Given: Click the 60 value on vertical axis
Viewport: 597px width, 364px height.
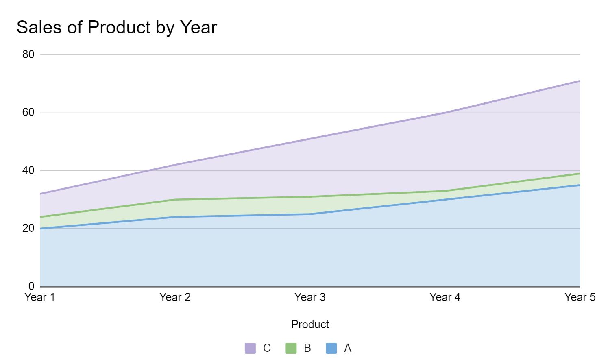Looking at the screenshot, I should coord(28,113).
